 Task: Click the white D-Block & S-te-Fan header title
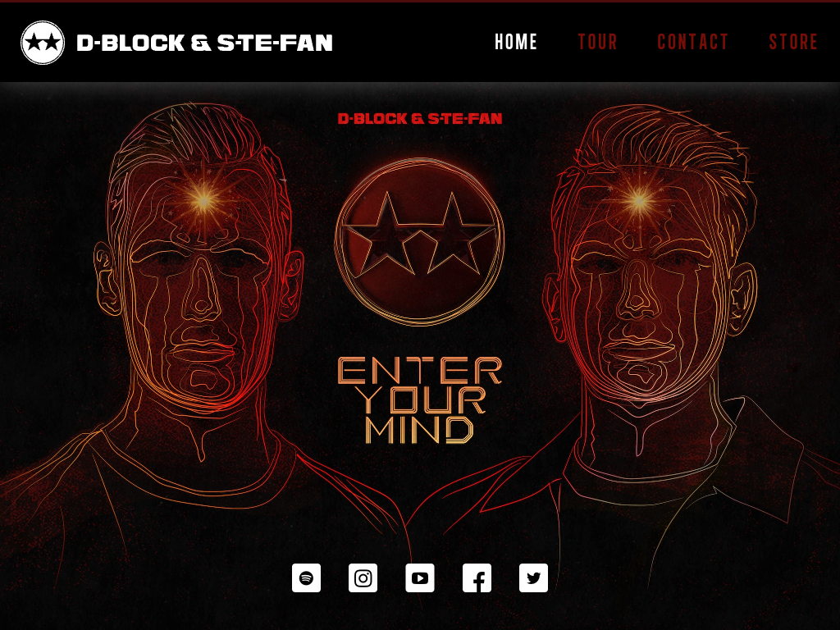coord(204,43)
